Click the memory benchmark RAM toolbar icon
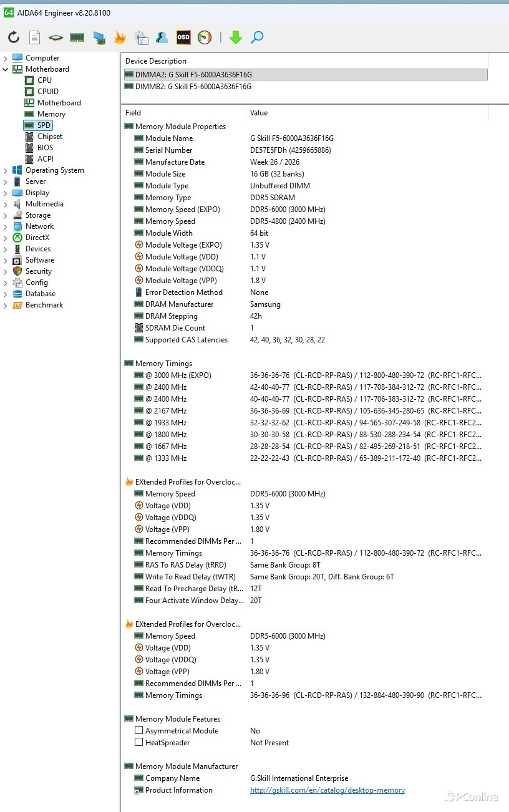The height and width of the screenshot is (812, 509). pos(77,37)
